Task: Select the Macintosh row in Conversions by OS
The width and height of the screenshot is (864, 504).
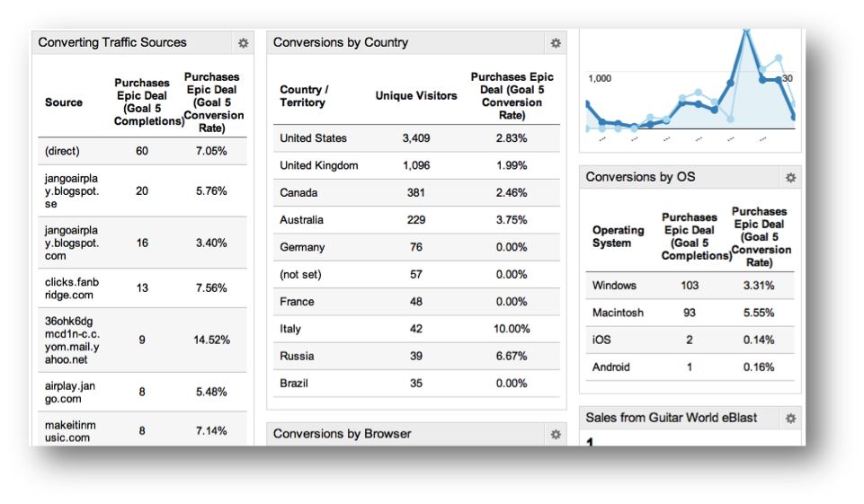Action: pyautogui.click(x=618, y=313)
